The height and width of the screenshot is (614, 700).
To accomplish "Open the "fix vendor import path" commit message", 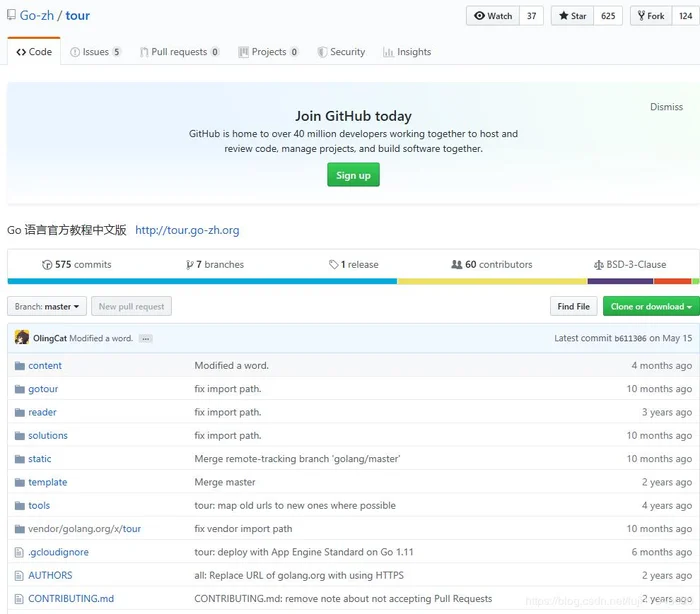I will (x=243, y=529).
